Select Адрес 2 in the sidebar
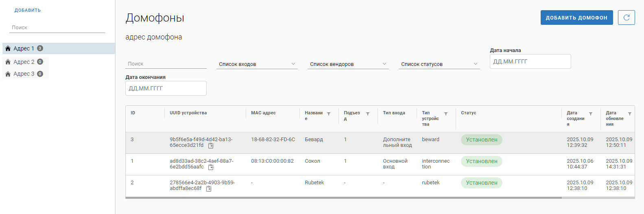The image size is (644, 214). [x=24, y=62]
